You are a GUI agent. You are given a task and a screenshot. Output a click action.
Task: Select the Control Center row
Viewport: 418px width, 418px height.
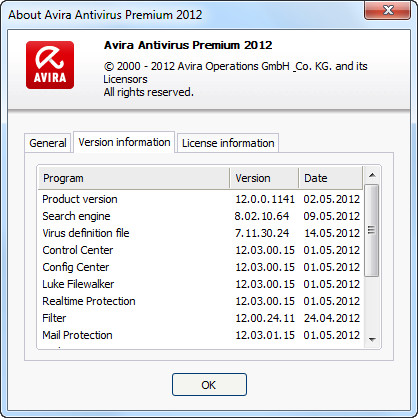point(201,250)
